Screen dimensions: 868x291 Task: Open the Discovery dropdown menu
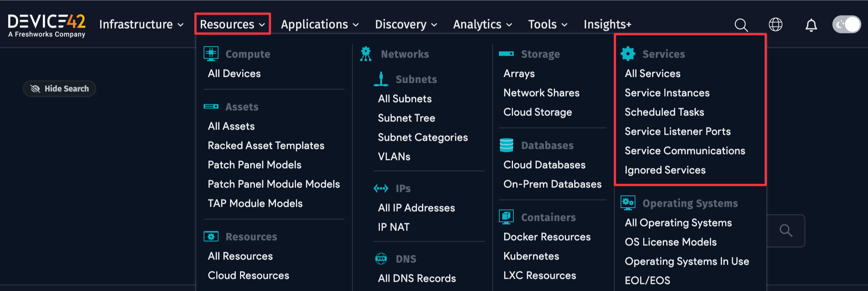click(406, 24)
